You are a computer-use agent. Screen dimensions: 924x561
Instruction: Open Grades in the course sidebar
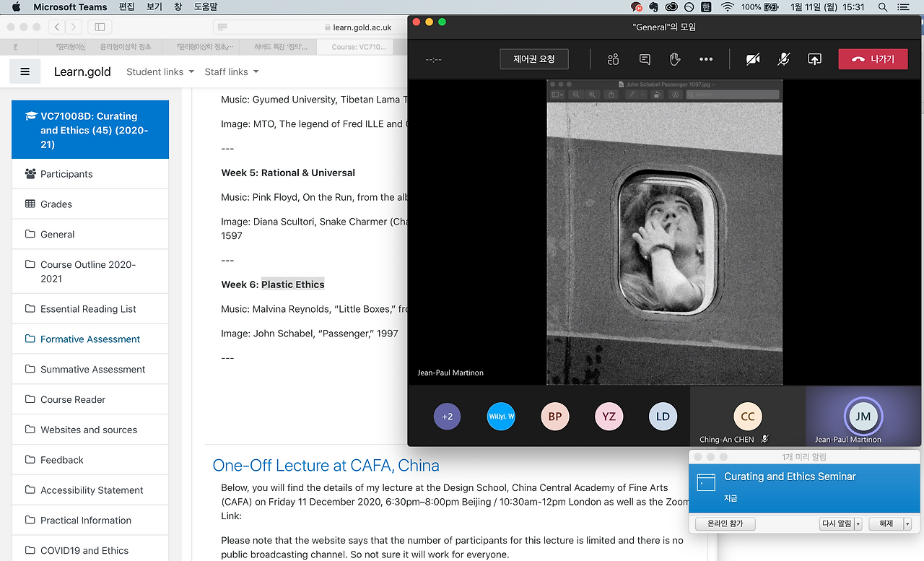tap(90, 204)
